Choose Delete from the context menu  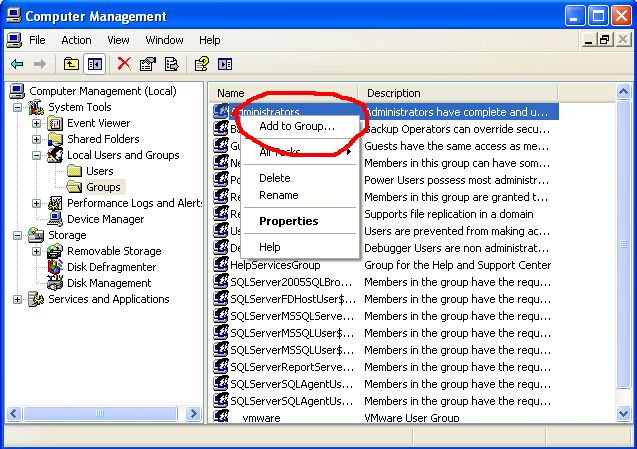(x=300, y=178)
